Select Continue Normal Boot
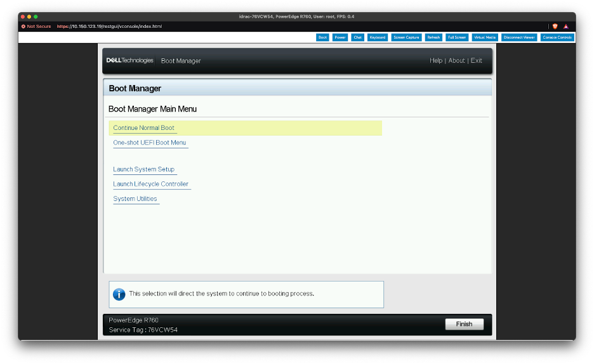 click(x=143, y=128)
